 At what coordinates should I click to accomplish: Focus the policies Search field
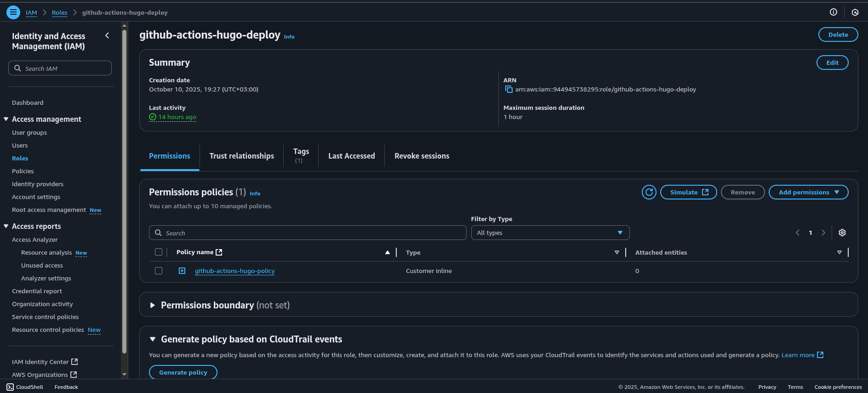point(308,233)
